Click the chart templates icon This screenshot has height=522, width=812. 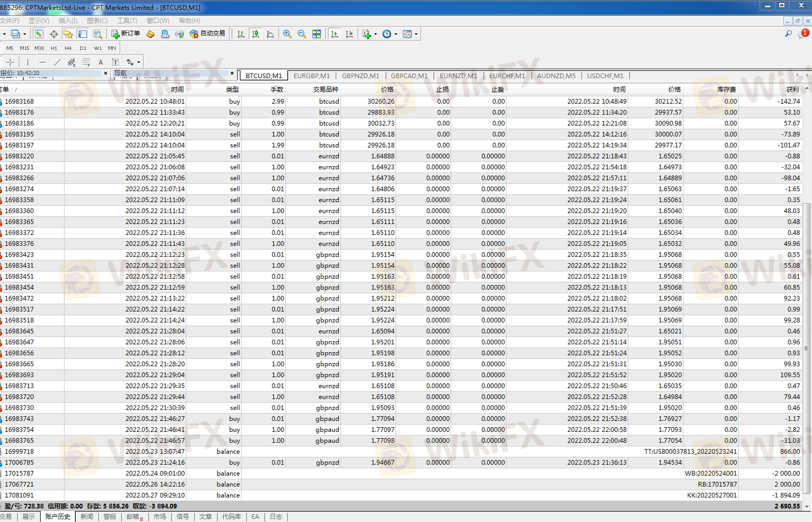(407, 34)
